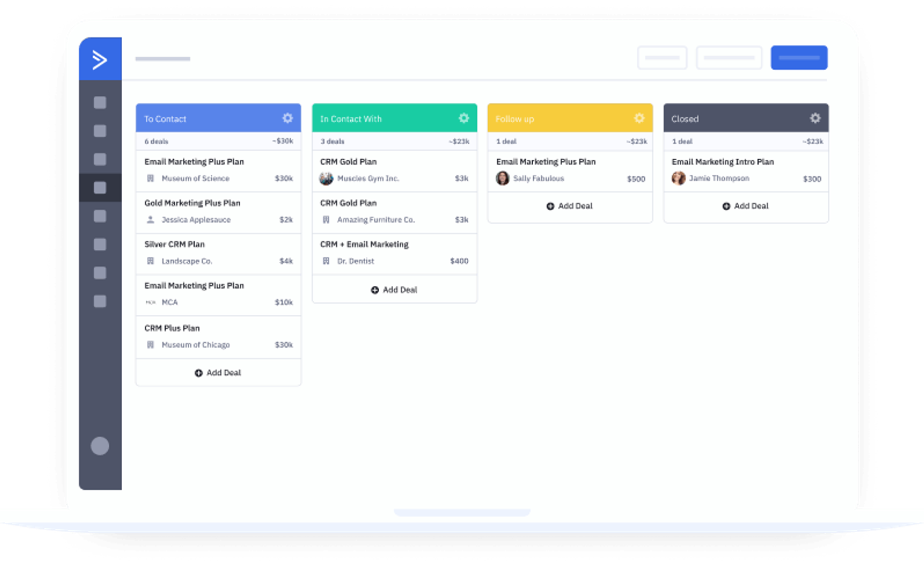Open settings gear for Closed stage

815,118
